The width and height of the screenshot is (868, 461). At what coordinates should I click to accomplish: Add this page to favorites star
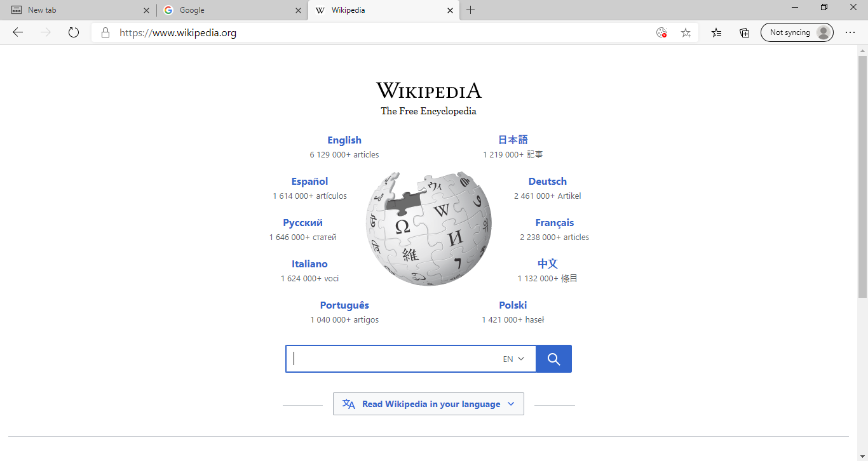point(686,32)
